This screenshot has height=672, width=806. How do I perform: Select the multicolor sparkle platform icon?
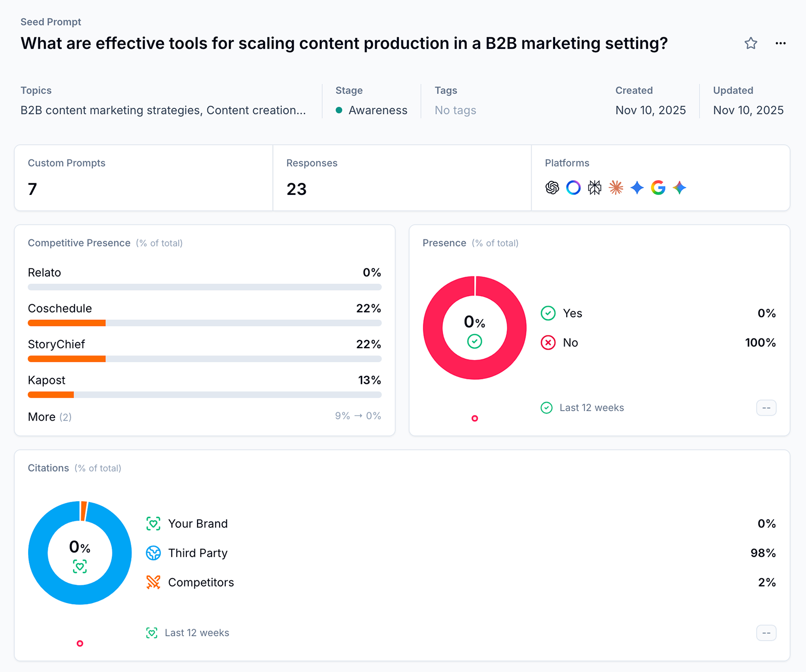click(679, 188)
